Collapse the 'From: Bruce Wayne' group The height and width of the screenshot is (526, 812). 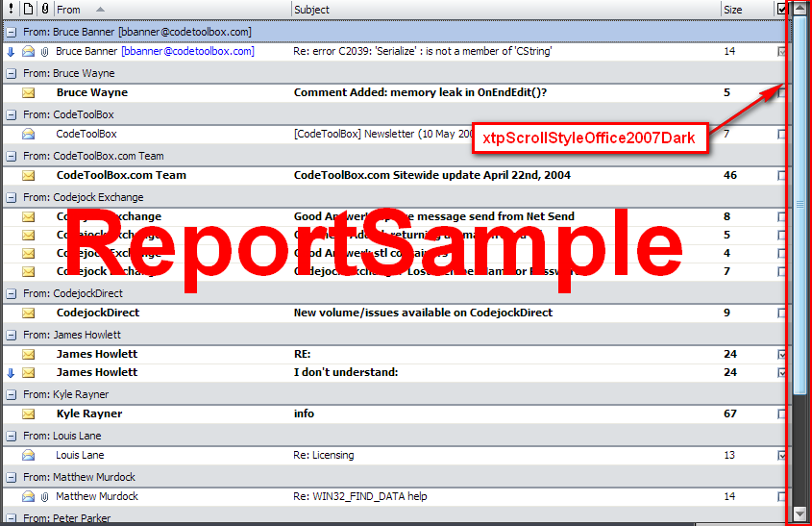click(x=11, y=73)
